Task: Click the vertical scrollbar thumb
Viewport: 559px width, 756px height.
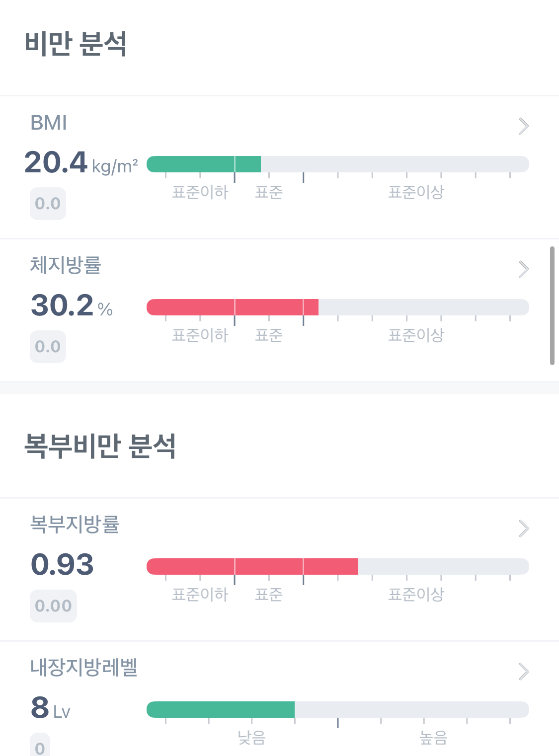Action: coord(552,305)
